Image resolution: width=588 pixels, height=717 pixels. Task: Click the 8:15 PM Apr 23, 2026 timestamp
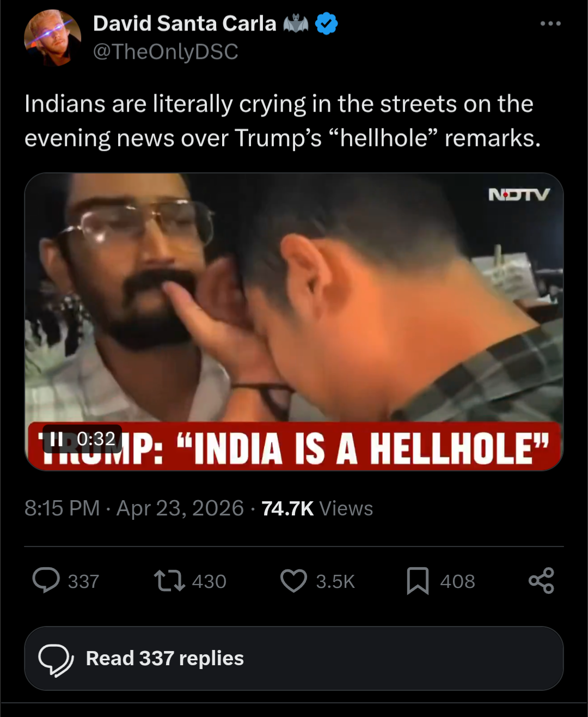[134, 508]
